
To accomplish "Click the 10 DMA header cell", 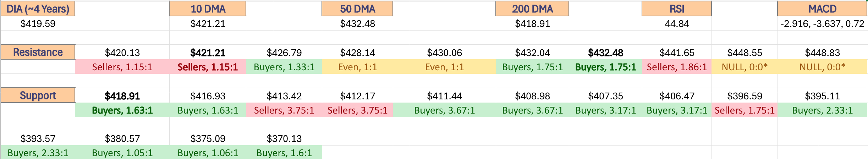I will (x=208, y=9).
